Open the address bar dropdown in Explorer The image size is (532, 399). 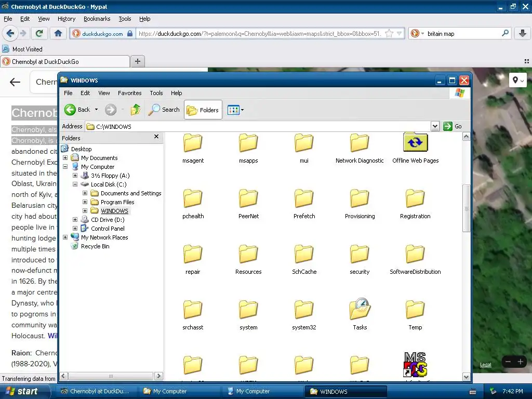pos(435,126)
